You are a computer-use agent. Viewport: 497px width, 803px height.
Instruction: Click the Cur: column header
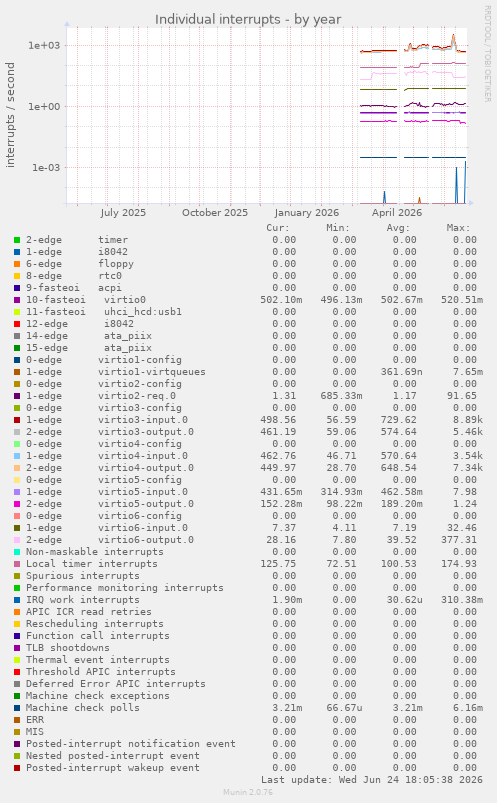278,228
